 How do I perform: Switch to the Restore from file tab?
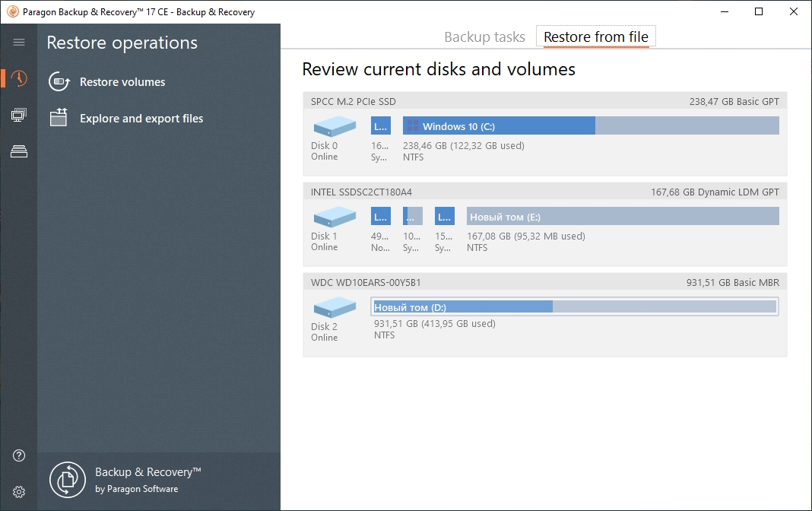(596, 36)
